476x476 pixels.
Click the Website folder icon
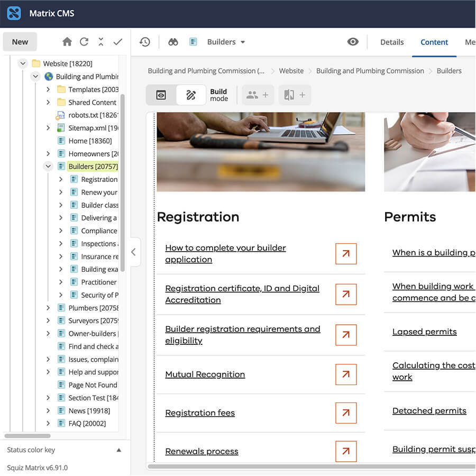tap(36, 63)
